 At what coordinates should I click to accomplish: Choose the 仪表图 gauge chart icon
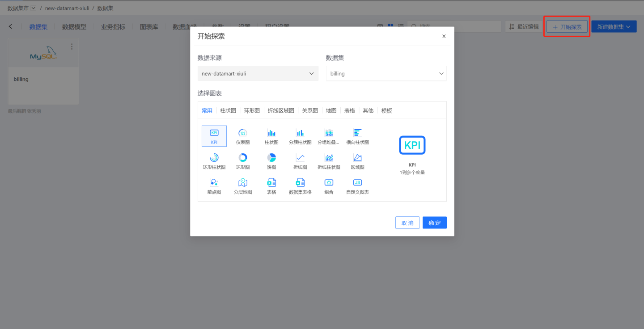(x=243, y=133)
